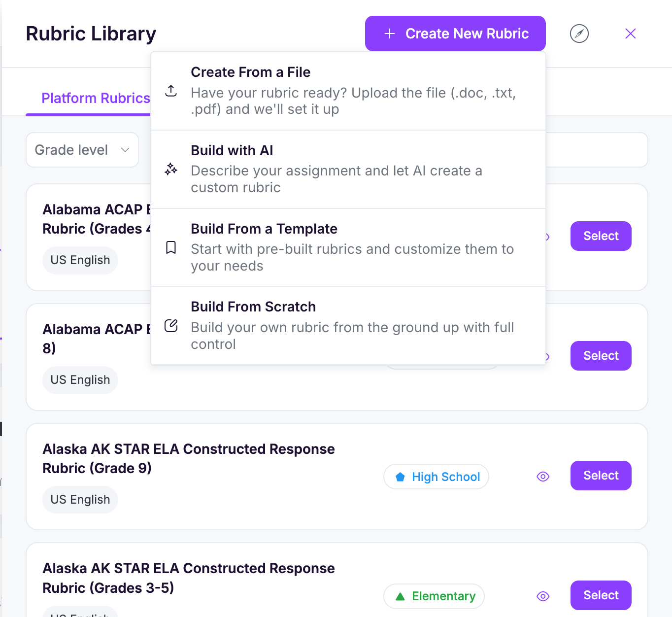This screenshot has width=672, height=617.
Task: Choose Build with AI option
Action: (x=348, y=170)
